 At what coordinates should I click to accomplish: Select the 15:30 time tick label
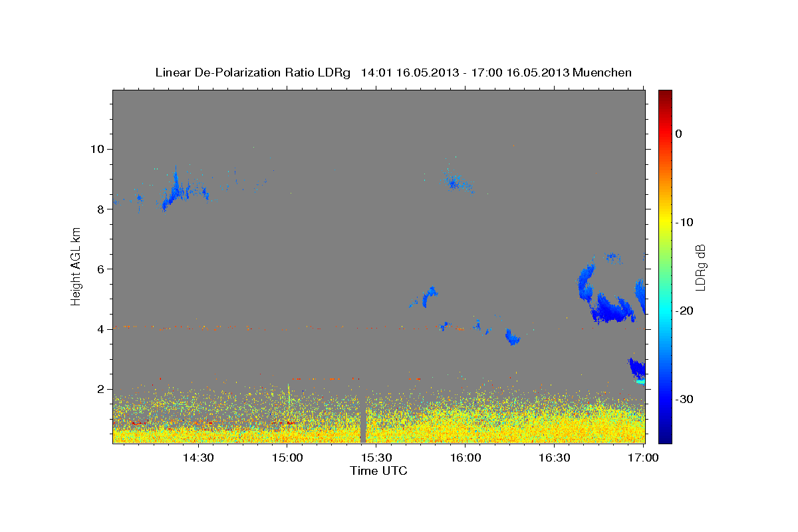pyautogui.click(x=376, y=458)
